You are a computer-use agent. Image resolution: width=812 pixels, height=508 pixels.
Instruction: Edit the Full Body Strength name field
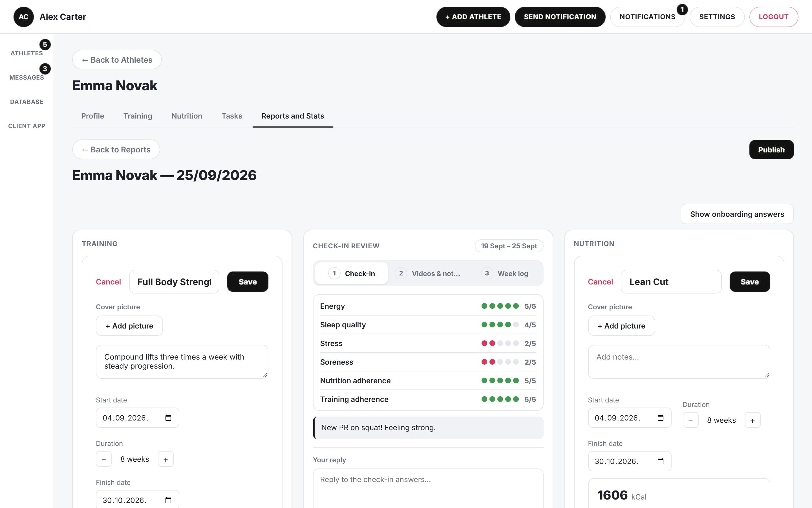click(174, 282)
